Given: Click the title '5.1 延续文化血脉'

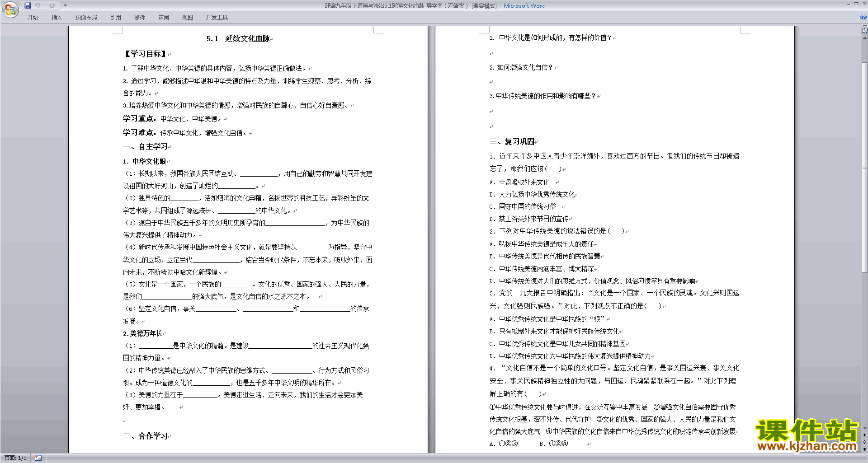Looking at the screenshot, I should tap(238, 39).
